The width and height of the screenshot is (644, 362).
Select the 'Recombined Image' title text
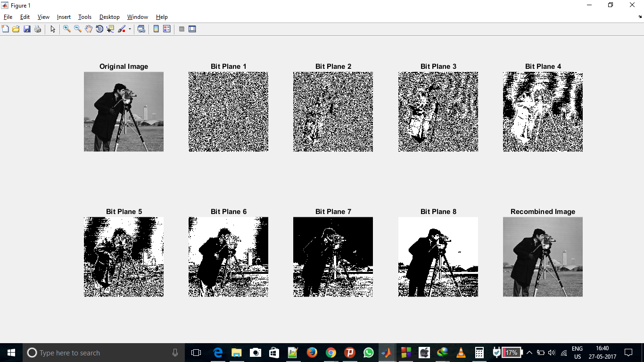pos(543,212)
